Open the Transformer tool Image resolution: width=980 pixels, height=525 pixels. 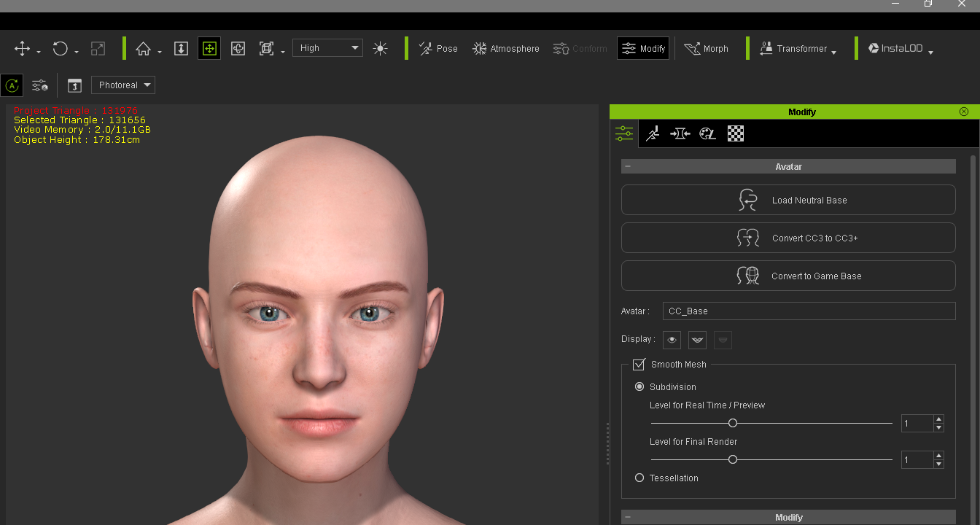(x=793, y=49)
